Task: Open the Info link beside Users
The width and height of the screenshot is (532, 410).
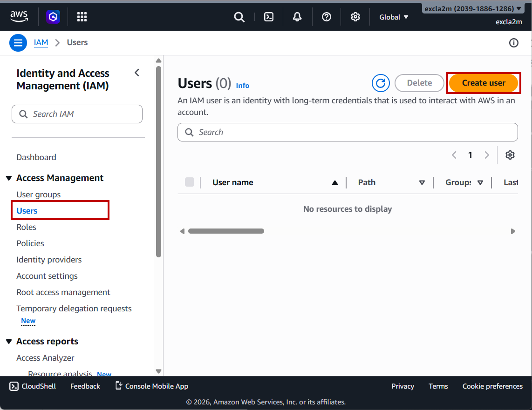Action: point(242,86)
